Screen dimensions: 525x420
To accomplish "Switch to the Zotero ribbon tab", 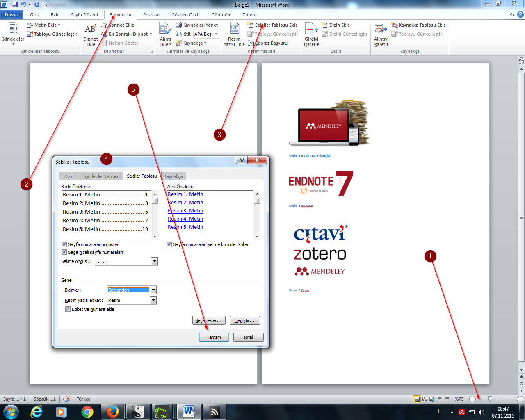I will click(250, 15).
